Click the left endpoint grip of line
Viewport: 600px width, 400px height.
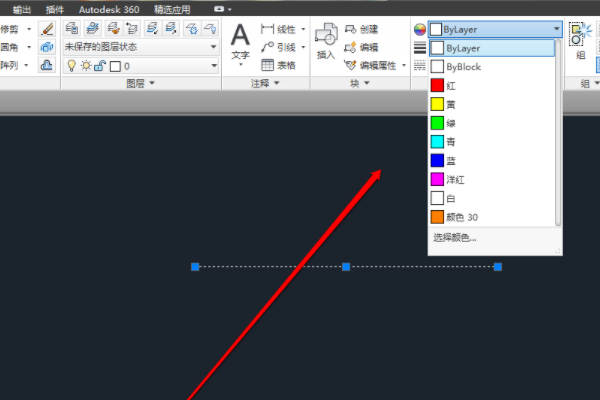click(x=195, y=267)
